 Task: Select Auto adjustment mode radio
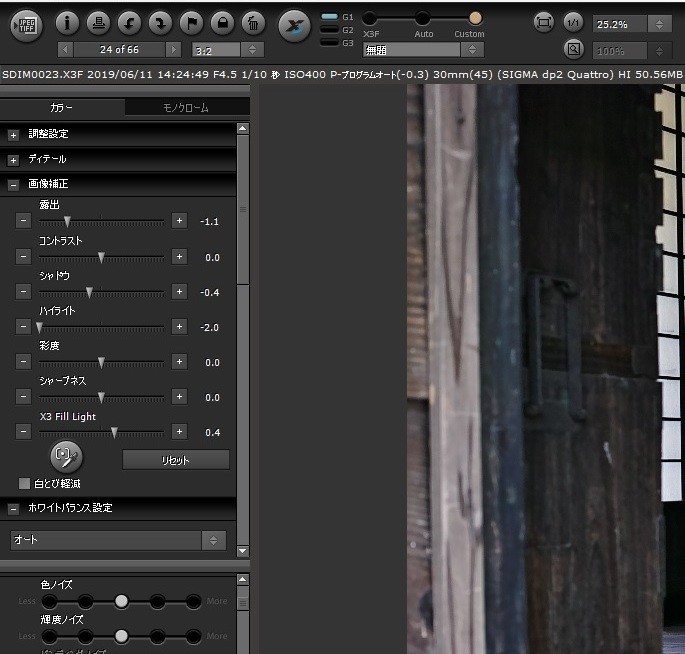pyautogui.click(x=422, y=18)
